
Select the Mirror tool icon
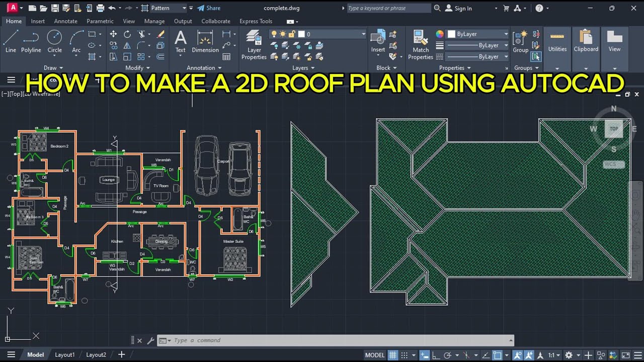click(127, 45)
